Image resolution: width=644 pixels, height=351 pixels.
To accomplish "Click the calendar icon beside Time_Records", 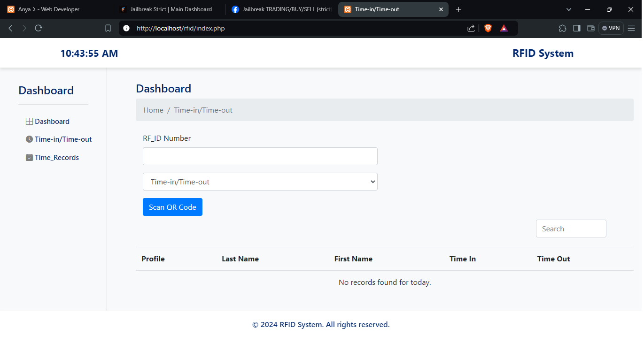I will click(x=29, y=158).
